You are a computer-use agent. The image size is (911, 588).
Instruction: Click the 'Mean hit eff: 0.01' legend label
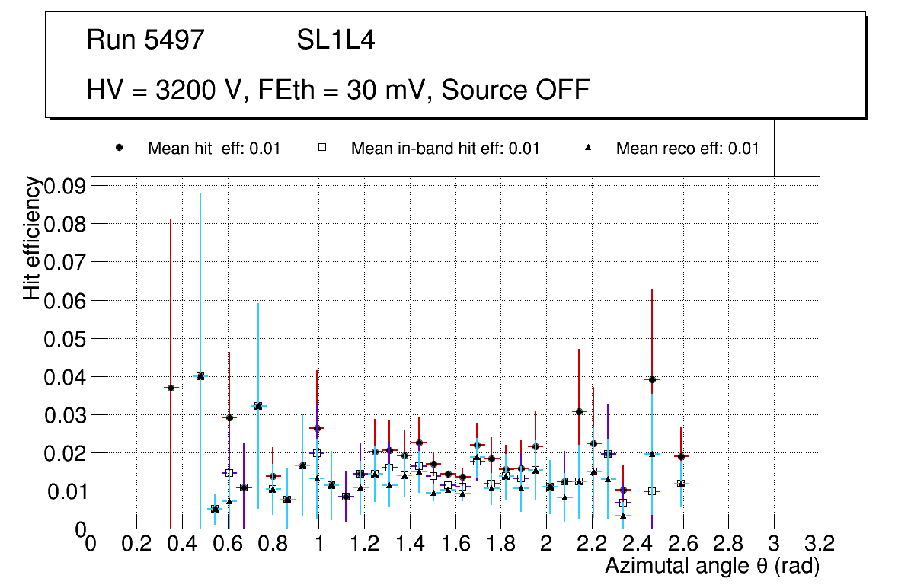click(x=214, y=149)
